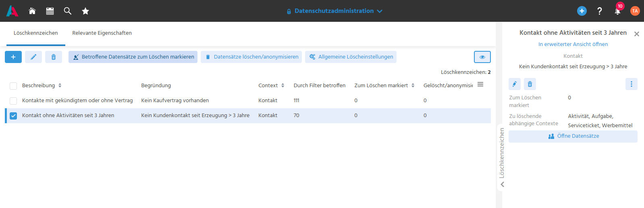Click the value 70 in table
The image size is (644, 208).
tap(296, 116)
